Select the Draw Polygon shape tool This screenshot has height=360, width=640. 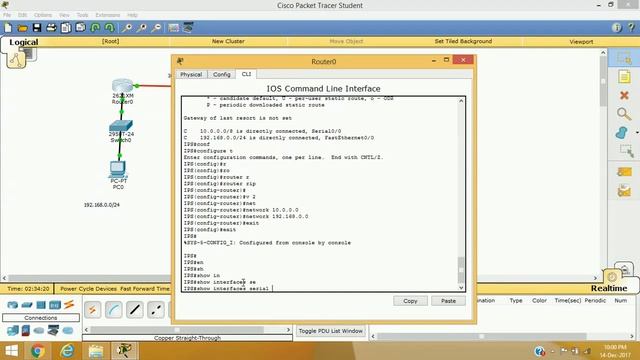pos(621,133)
